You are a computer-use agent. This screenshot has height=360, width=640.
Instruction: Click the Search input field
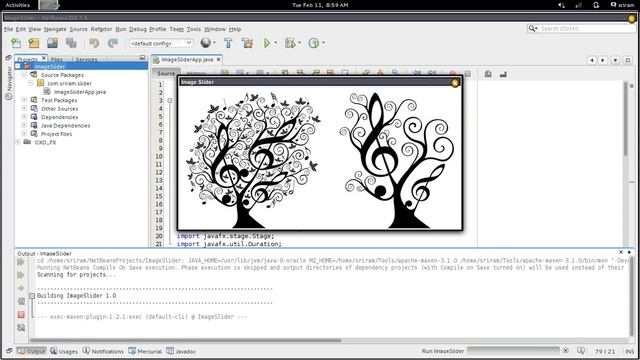click(x=582, y=29)
